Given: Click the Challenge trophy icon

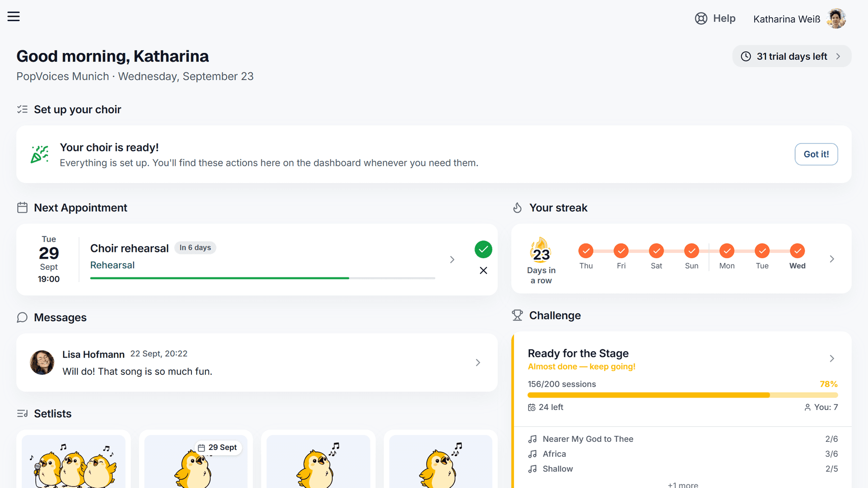Looking at the screenshot, I should point(517,316).
